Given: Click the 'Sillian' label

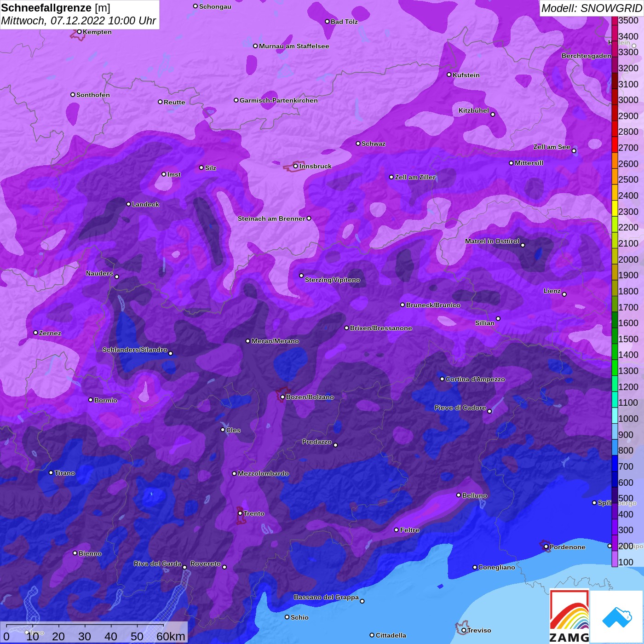Looking at the screenshot, I should 485,323.
